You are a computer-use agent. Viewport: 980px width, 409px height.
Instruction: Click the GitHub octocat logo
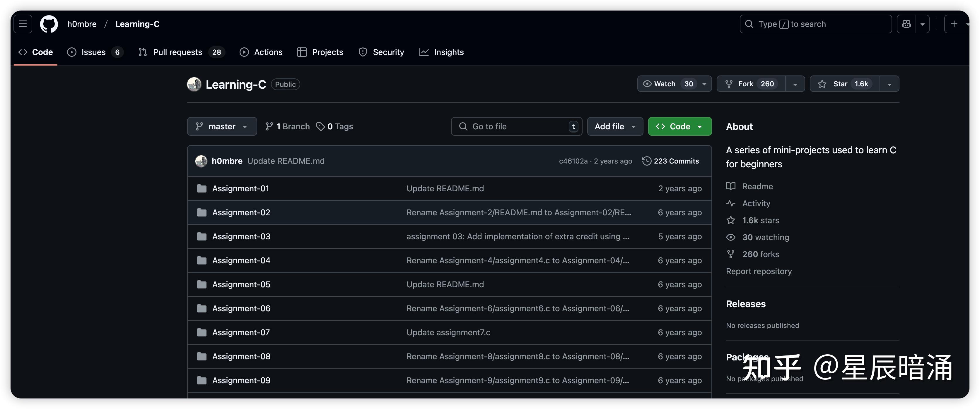point(49,24)
